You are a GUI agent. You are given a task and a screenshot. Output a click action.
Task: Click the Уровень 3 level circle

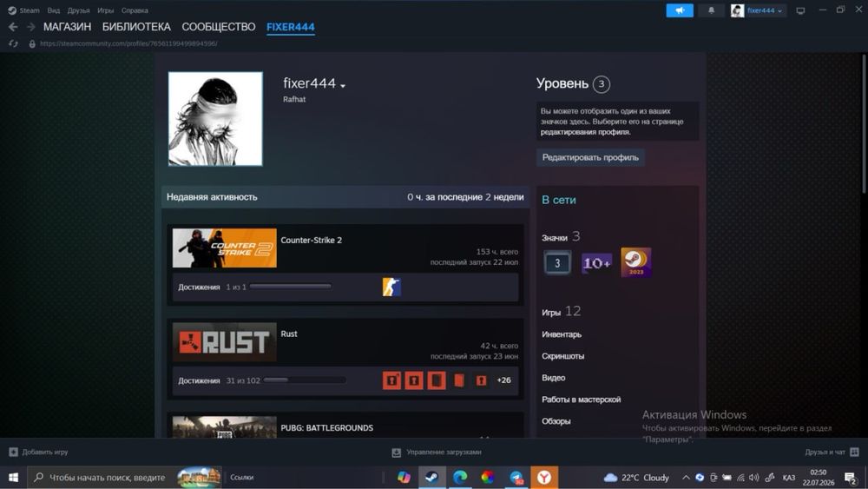[x=602, y=84]
